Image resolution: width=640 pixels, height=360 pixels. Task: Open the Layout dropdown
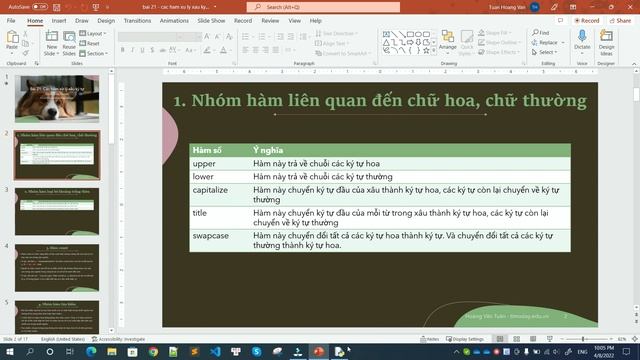[x=93, y=33]
